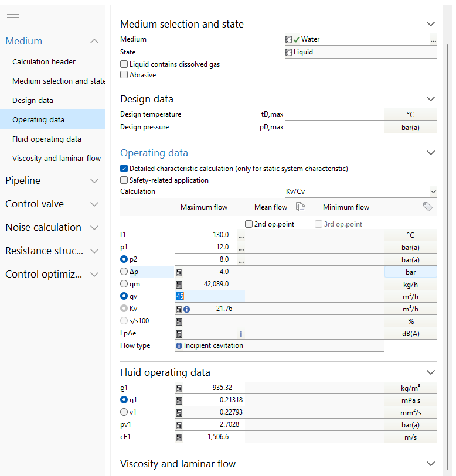
Task: Click the vertical scrollbar on right edge
Action: [447, 256]
